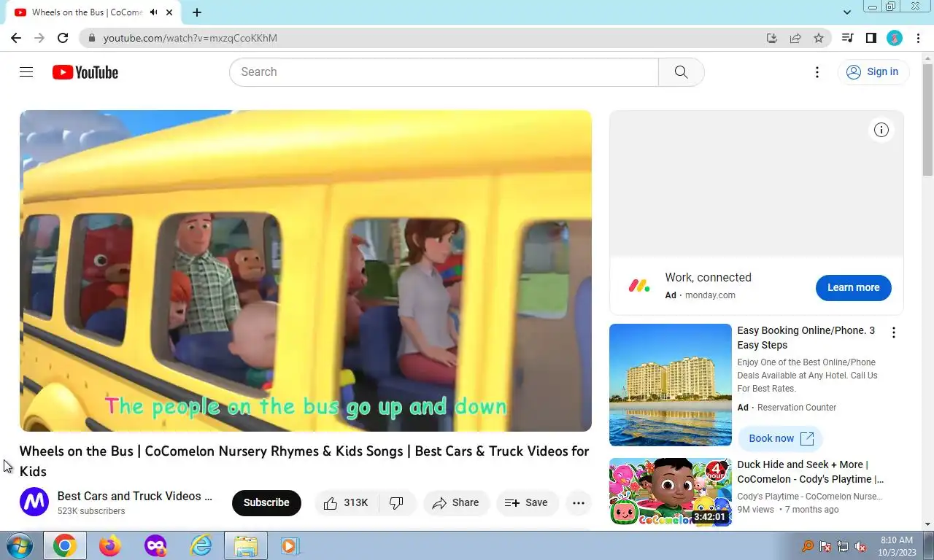Go back in Chrome
This screenshot has height=560, width=934.
click(16, 38)
